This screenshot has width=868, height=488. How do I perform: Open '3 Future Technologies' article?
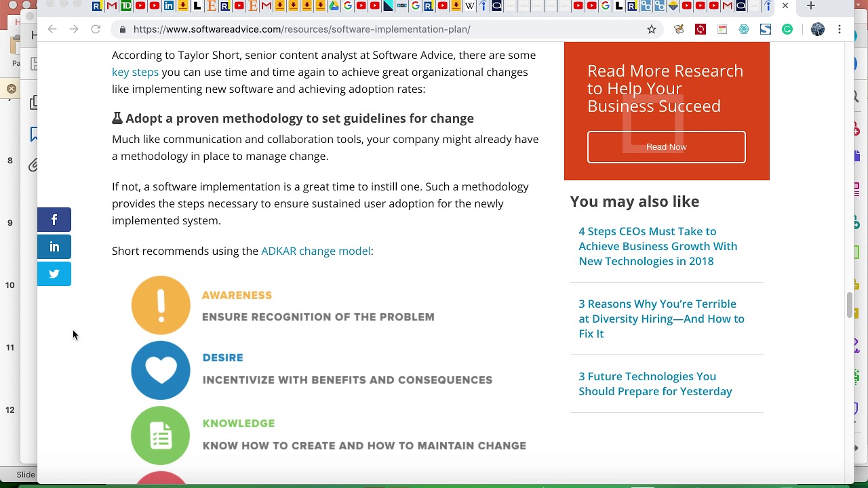point(655,384)
